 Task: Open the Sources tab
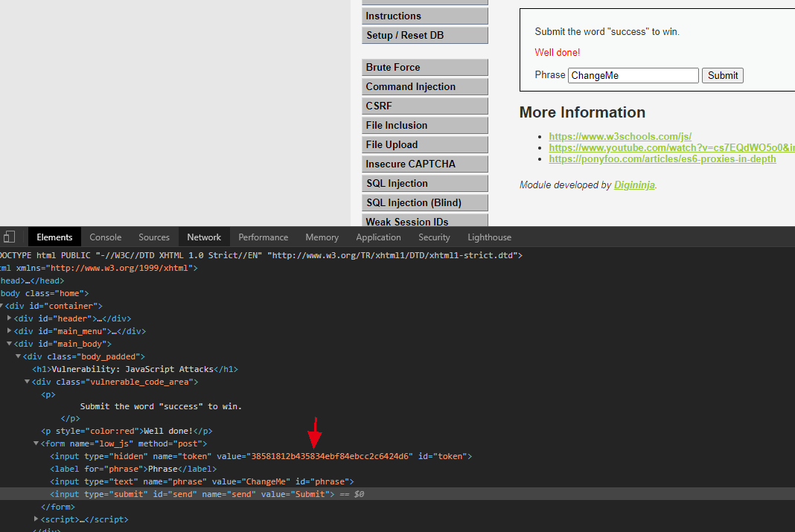pos(154,237)
